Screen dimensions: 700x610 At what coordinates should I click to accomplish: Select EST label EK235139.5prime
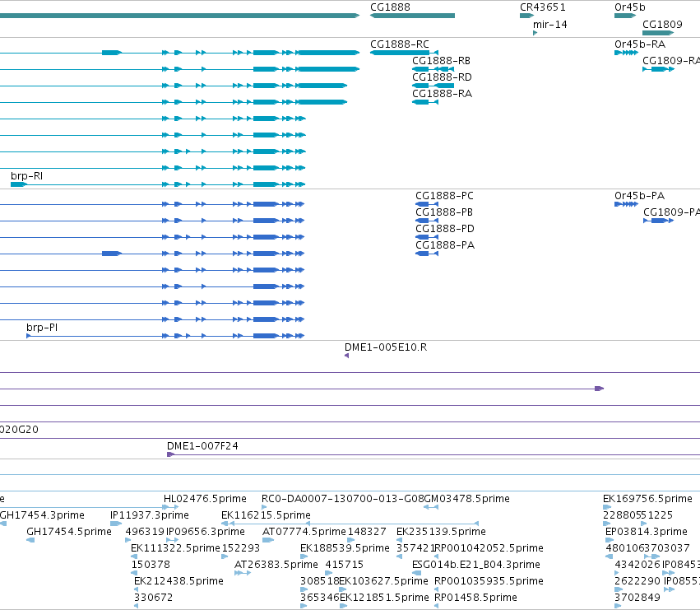tap(441, 532)
